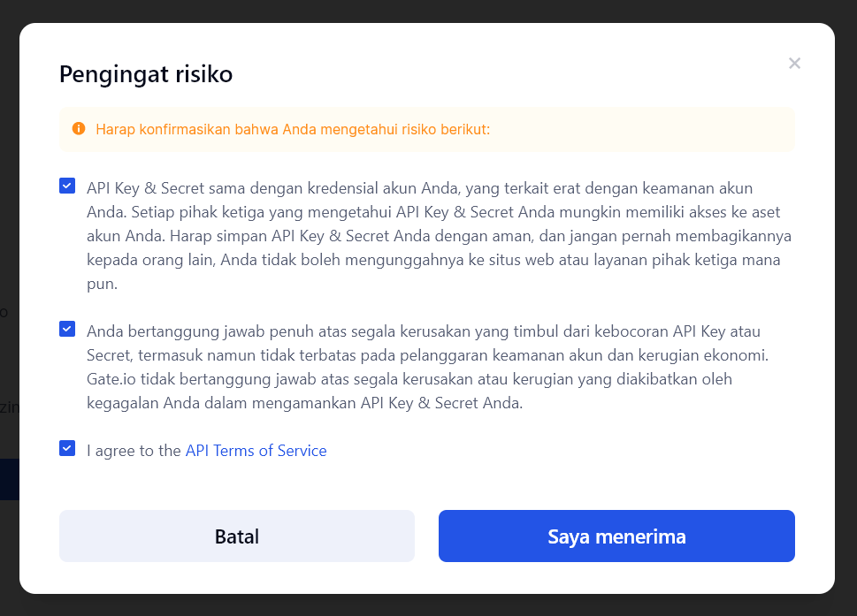The image size is (857, 616).
Task: Click the 'Harap konfirmasikan bahwa Anda' warning text
Action: 293,130
